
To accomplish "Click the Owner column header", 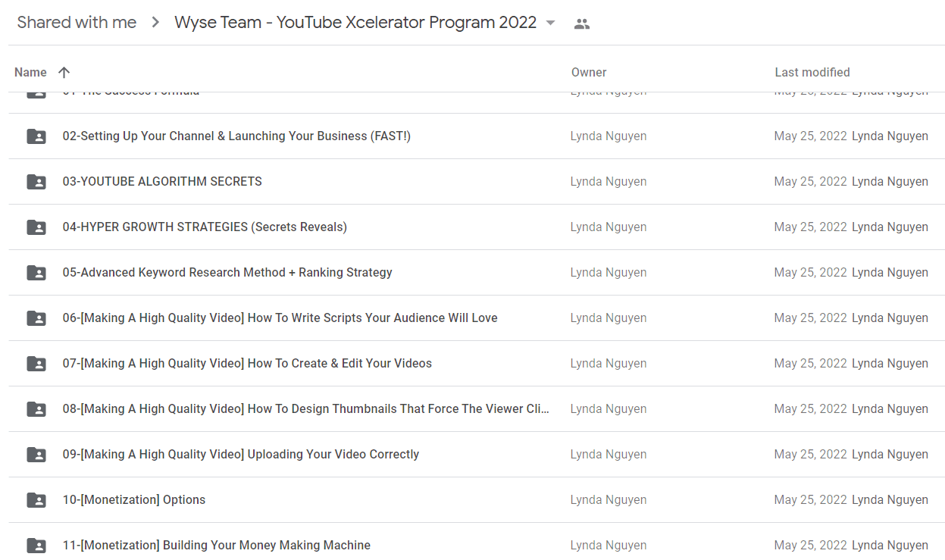I will click(589, 73).
